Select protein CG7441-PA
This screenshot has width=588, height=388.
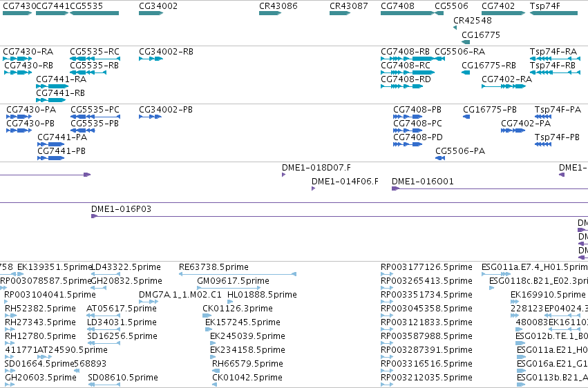62,137
